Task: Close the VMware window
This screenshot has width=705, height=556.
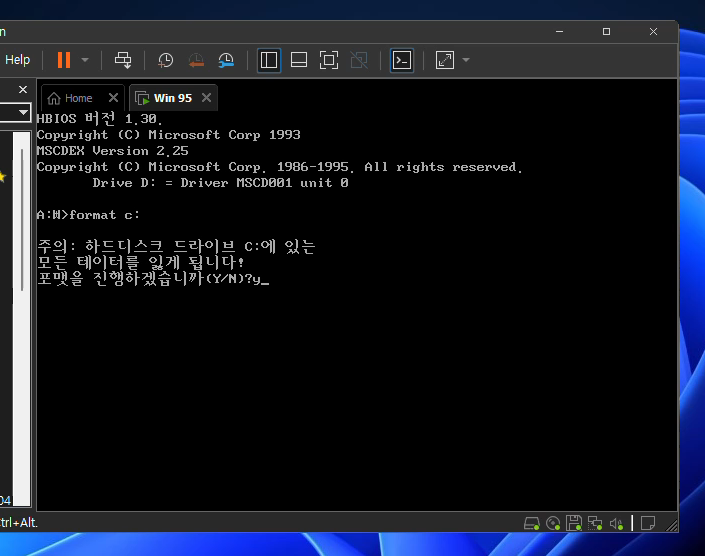Action: point(653,31)
